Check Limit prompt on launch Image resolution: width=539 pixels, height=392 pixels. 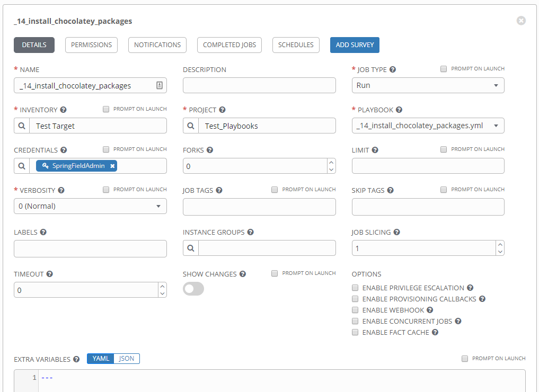[444, 149]
